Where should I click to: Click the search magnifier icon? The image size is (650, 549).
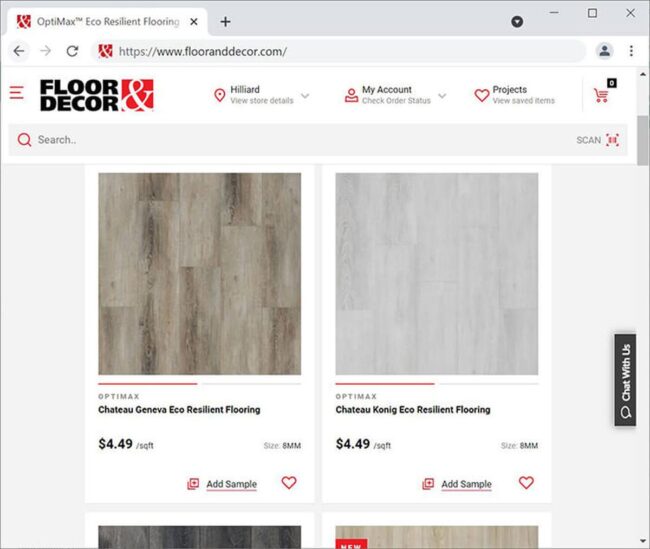(24, 140)
